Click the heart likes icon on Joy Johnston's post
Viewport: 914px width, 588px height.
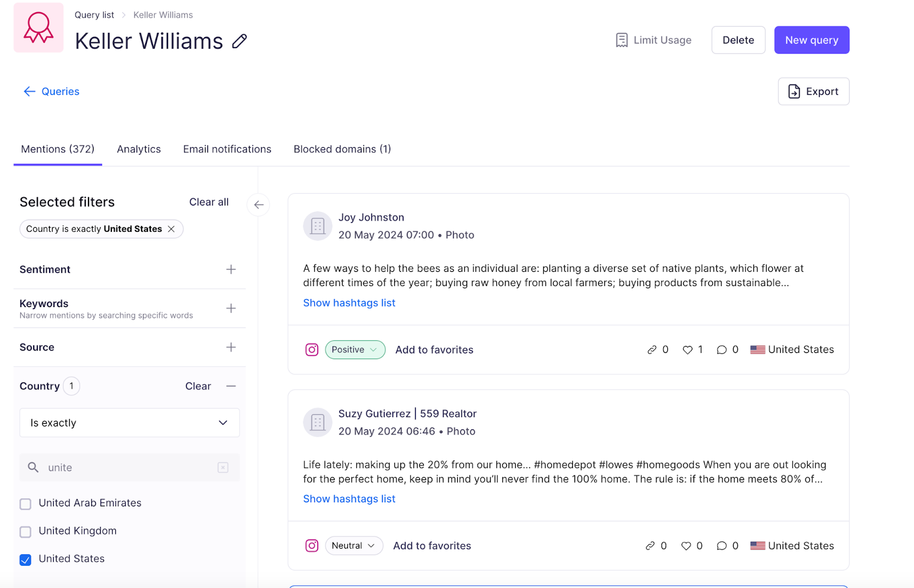pyautogui.click(x=688, y=350)
